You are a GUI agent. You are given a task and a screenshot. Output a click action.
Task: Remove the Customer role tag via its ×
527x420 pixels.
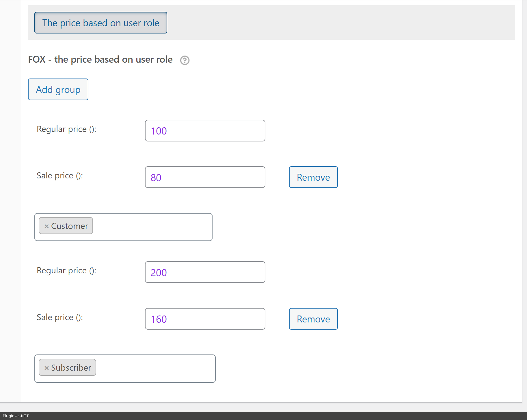pos(46,226)
